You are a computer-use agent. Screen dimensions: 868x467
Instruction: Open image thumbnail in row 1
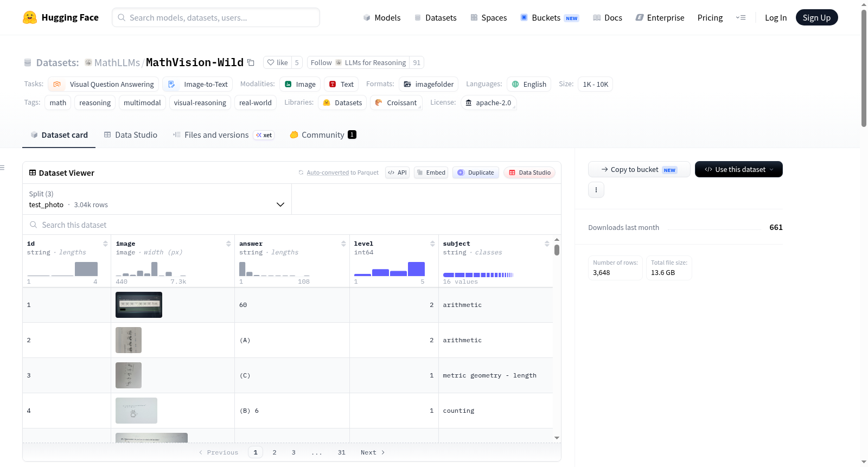[x=139, y=305]
